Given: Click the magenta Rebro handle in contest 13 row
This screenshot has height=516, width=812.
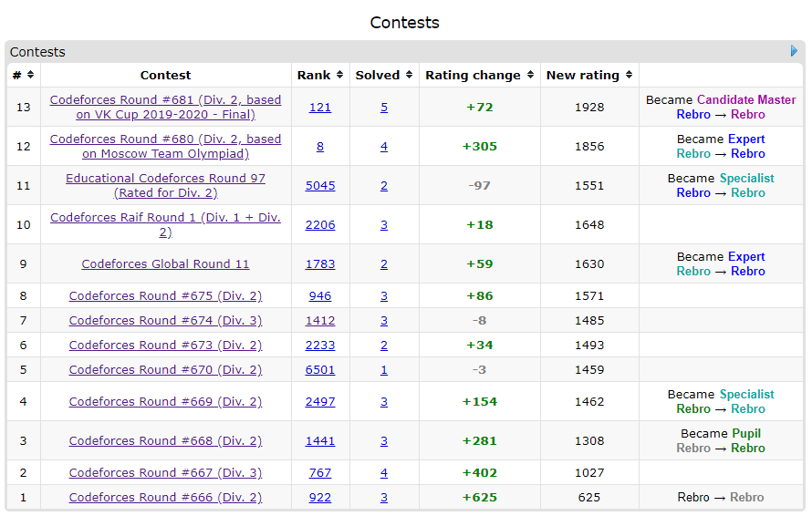Looking at the screenshot, I should 748,114.
